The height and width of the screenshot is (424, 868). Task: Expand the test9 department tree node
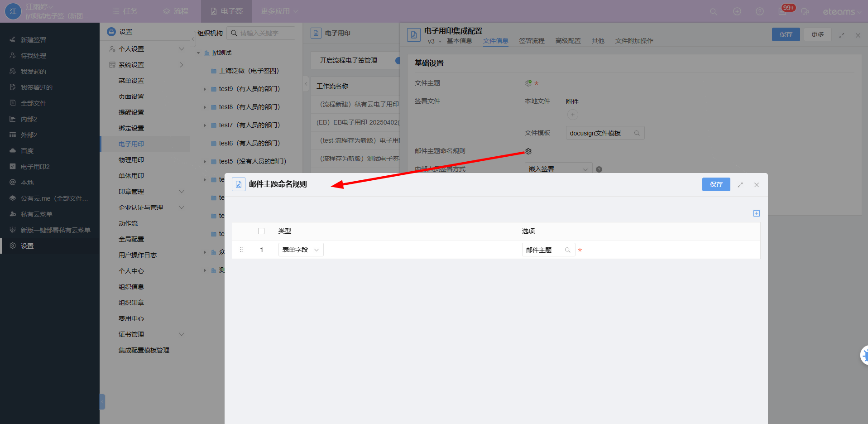[x=205, y=89]
